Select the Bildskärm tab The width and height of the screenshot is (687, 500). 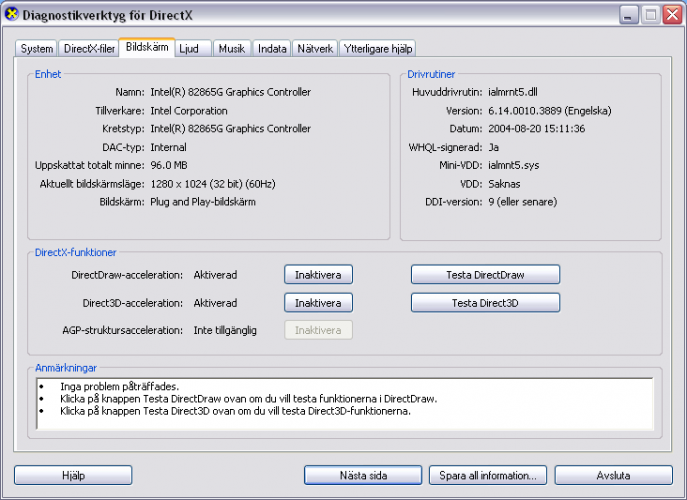pyautogui.click(x=146, y=47)
